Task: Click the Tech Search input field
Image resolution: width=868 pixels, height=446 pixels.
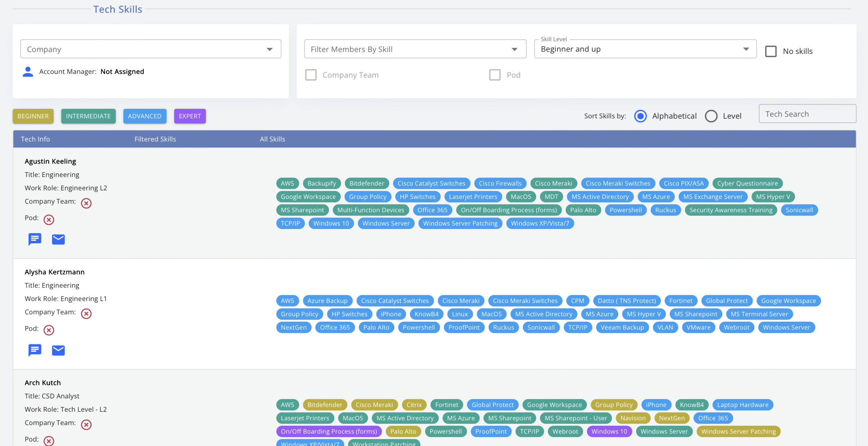Action: point(807,114)
